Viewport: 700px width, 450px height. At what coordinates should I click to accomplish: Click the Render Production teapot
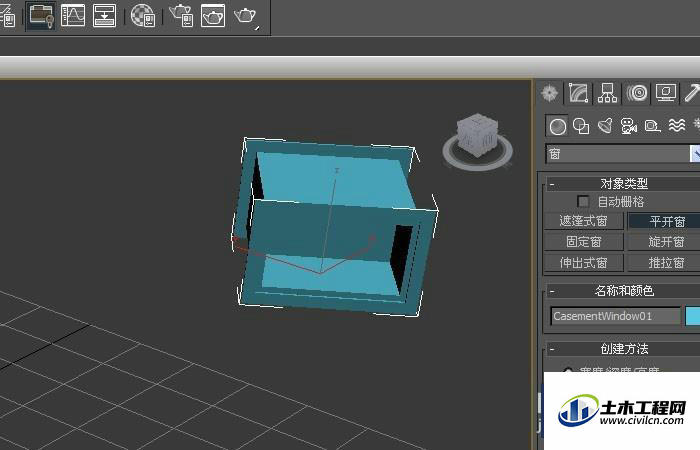click(x=246, y=17)
